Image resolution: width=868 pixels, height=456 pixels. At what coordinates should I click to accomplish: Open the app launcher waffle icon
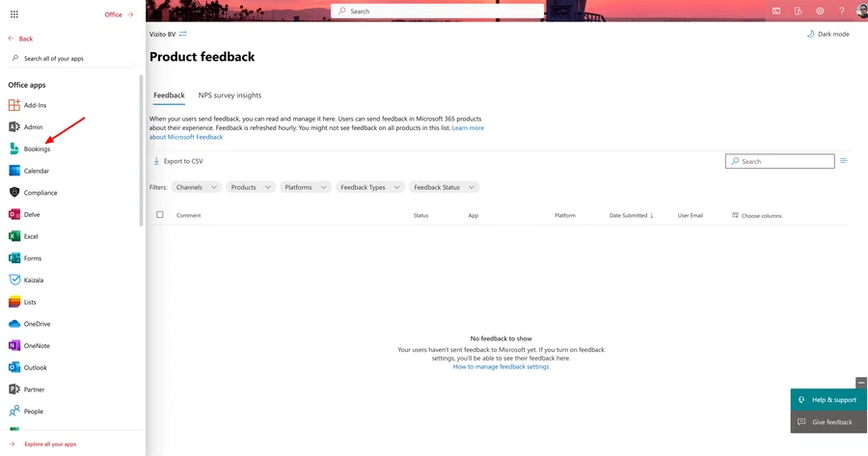[x=14, y=14]
